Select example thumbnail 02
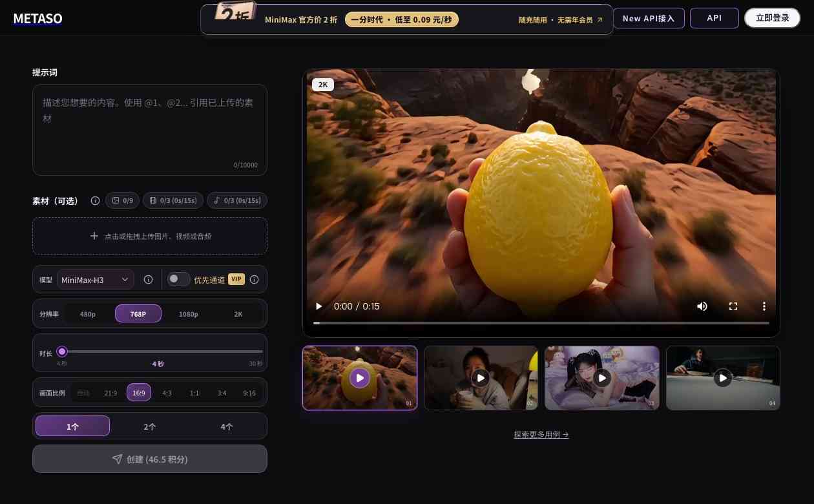 click(x=481, y=378)
